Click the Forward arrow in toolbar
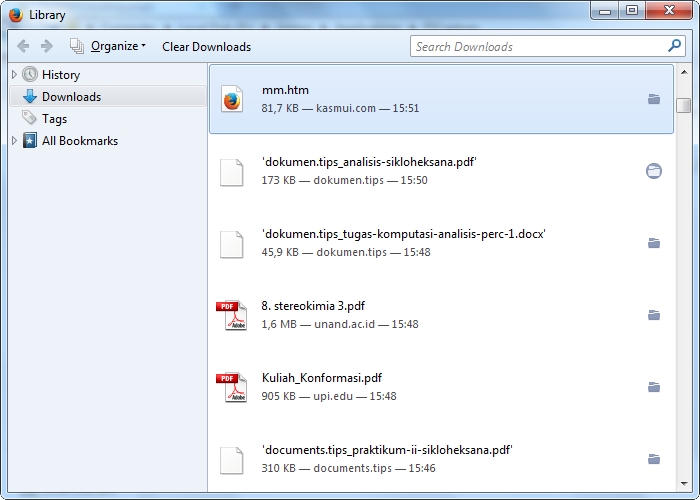This screenshot has width=700, height=500. pyautogui.click(x=46, y=46)
